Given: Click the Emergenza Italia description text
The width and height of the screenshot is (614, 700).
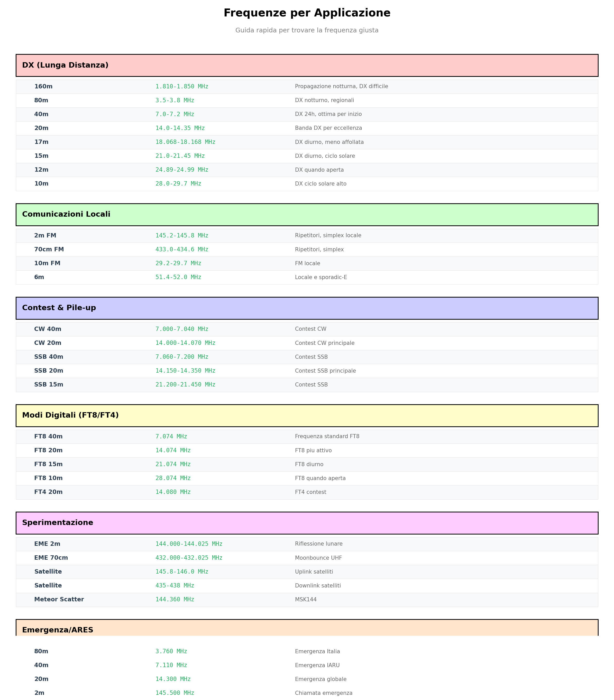Looking at the screenshot, I should 317,651.
